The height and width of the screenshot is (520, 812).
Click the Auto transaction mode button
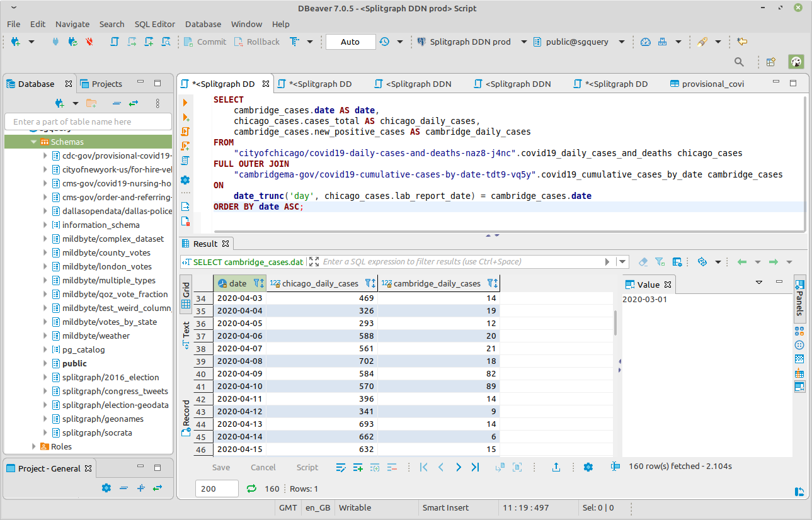(350, 42)
